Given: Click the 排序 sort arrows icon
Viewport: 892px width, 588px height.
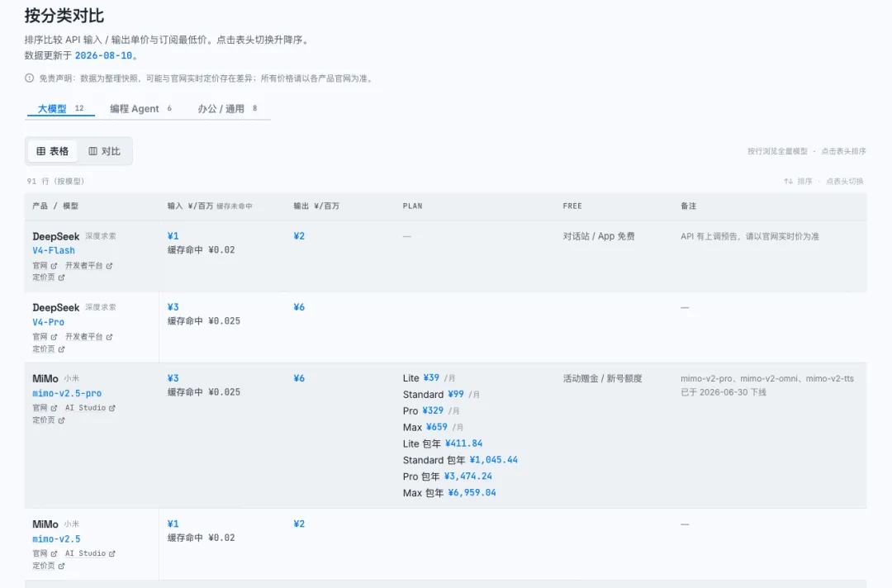Looking at the screenshot, I should (x=788, y=182).
